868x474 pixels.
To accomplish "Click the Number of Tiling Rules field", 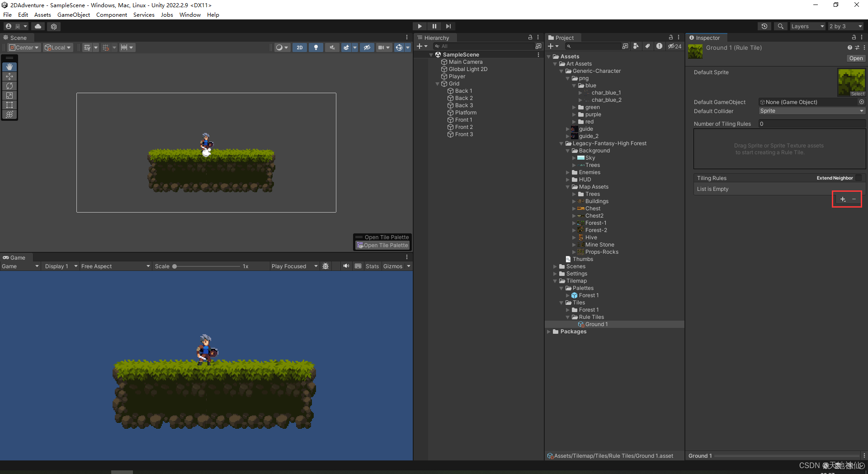I will pos(812,124).
